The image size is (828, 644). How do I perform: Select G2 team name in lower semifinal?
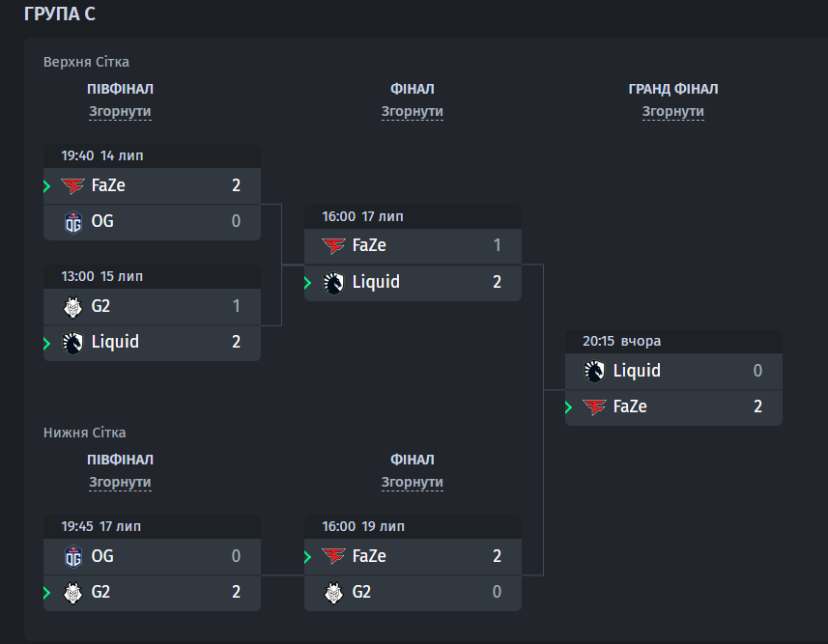(x=100, y=592)
